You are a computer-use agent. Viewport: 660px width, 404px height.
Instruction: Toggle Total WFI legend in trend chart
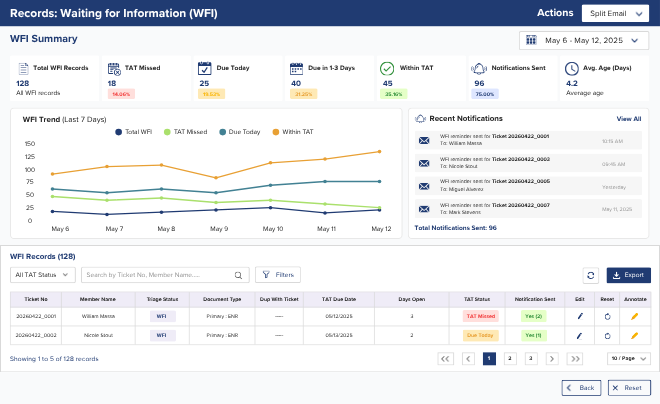[x=133, y=132]
